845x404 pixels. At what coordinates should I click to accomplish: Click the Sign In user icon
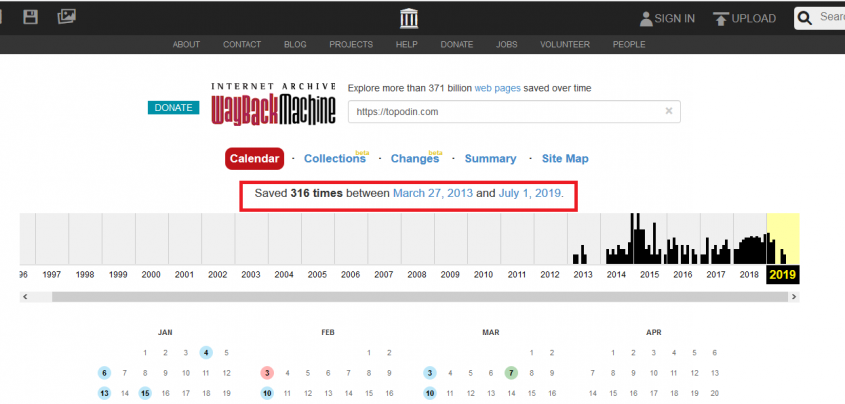tap(646, 18)
